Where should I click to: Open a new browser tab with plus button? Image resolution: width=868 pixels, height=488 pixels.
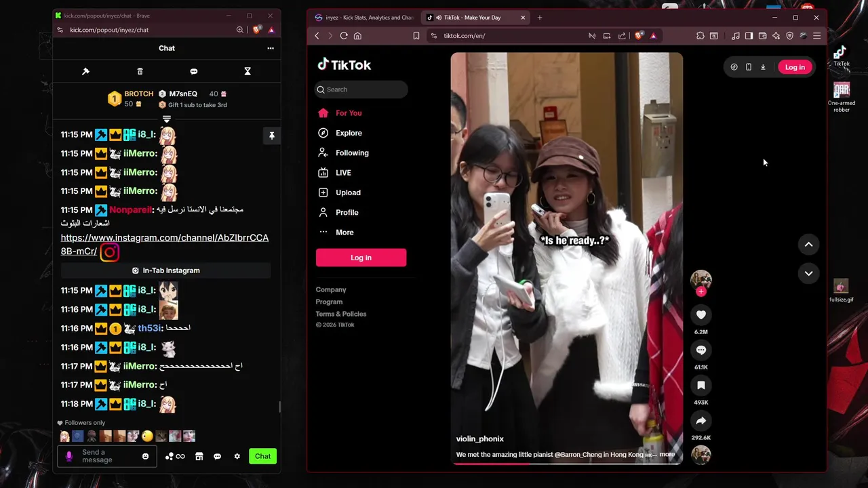540,18
